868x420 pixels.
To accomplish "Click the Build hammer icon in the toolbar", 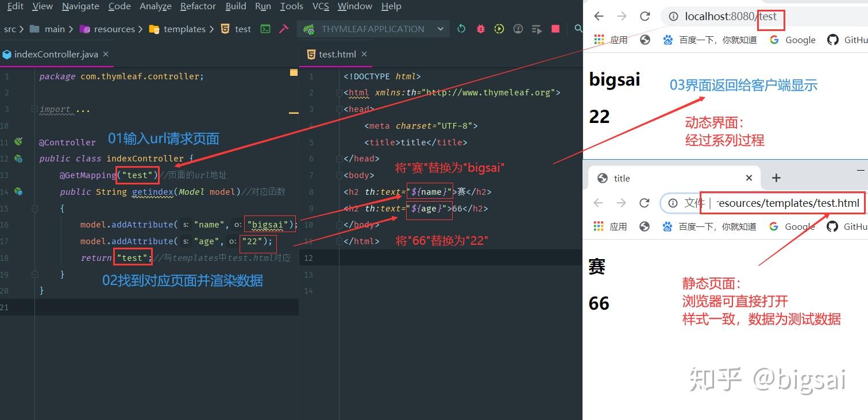I will [x=283, y=29].
